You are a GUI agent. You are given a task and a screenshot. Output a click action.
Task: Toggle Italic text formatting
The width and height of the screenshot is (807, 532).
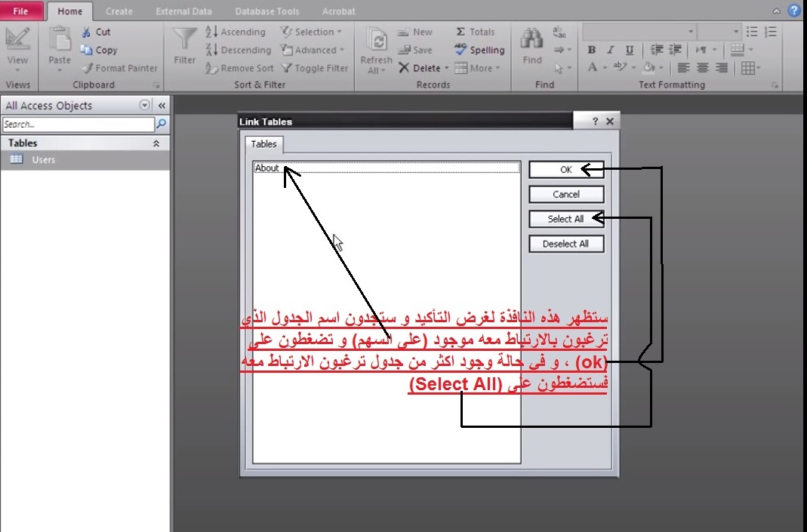pos(611,50)
